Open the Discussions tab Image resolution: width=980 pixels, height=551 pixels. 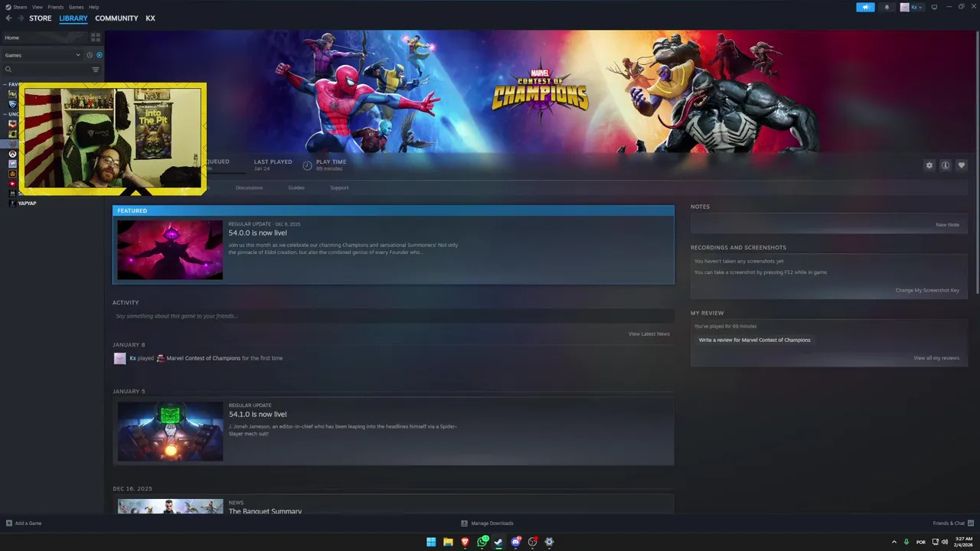pos(249,187)
